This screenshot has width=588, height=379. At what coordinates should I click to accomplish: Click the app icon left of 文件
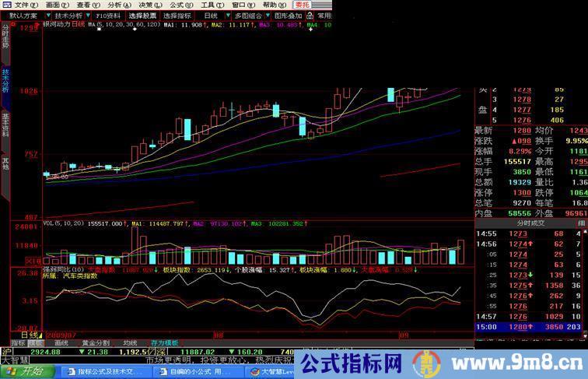tap(6, 5)
